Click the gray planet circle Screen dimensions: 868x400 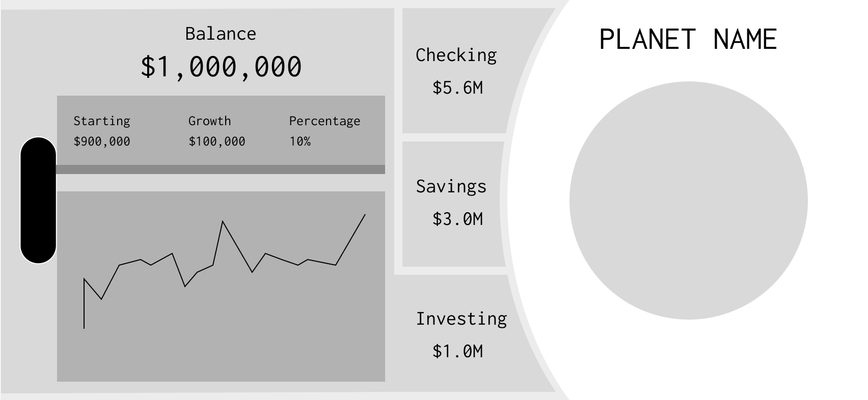coord(689,201)
